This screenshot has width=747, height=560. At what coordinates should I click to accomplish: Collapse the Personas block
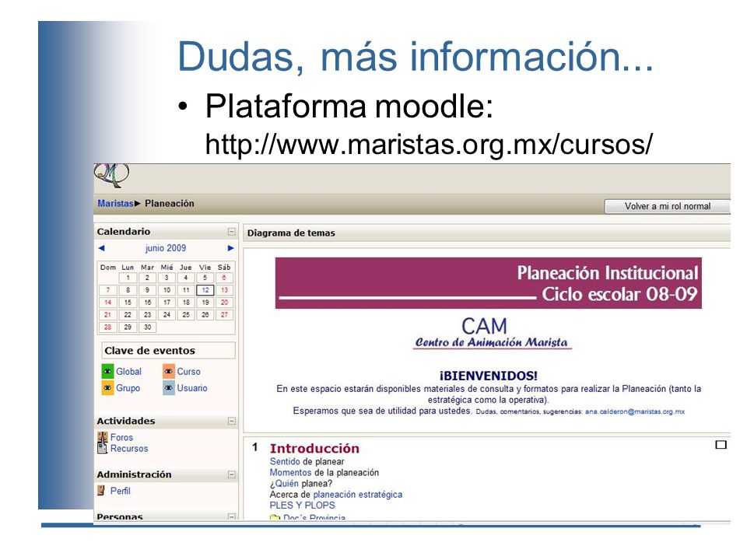[232, 516]
